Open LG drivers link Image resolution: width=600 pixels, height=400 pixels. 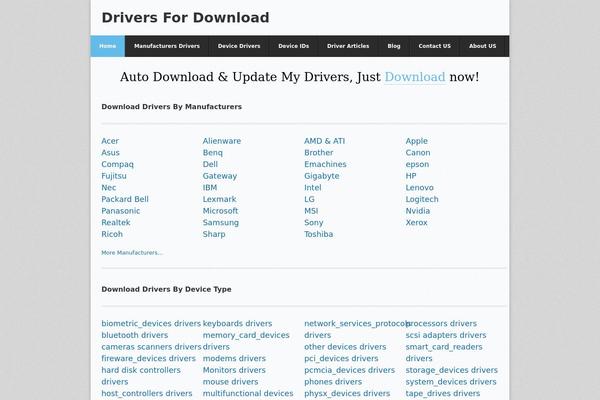point(309,199)
